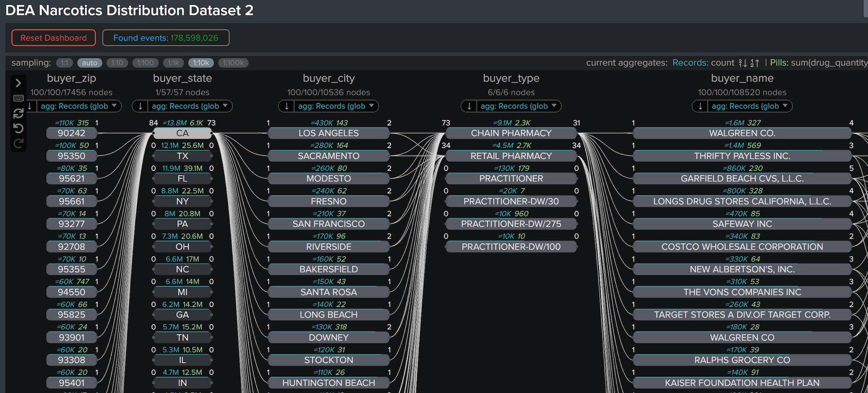Select KAISER FOUNDATION HEALTH PLAN node
The height and width of the screenshot is (393, 868).
(x=742, y=383)
